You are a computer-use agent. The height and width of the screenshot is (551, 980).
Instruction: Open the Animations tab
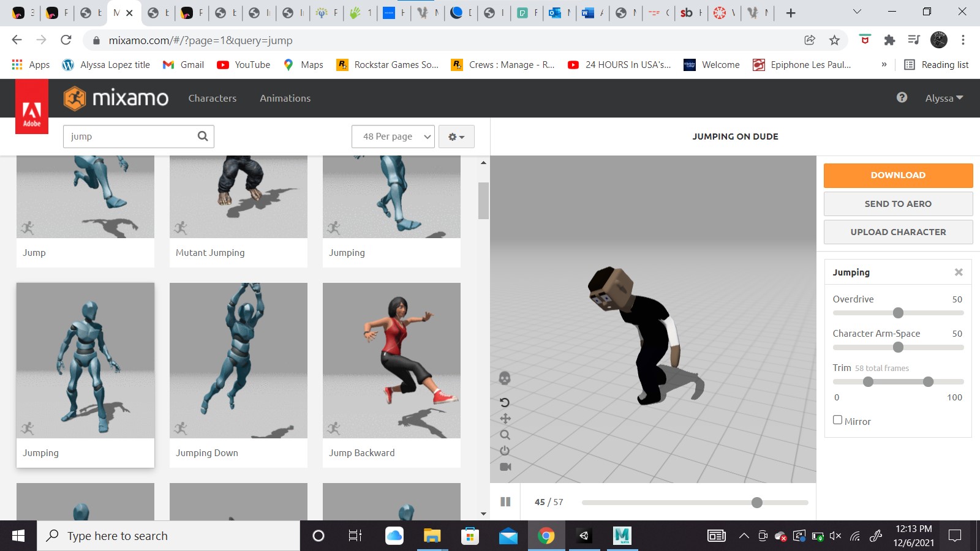[x=285, y=98]
